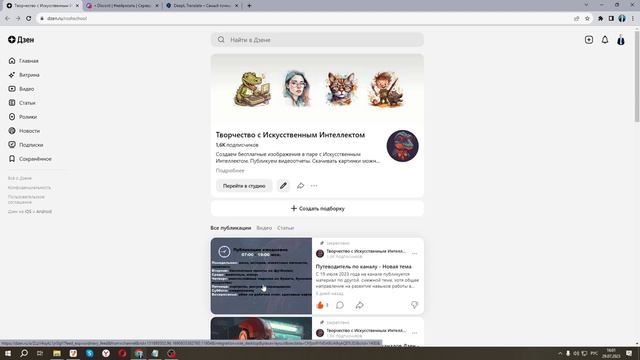Open the Windows Start menu
This screenshot has height=360, width=640.
click(x=7, y=353)
